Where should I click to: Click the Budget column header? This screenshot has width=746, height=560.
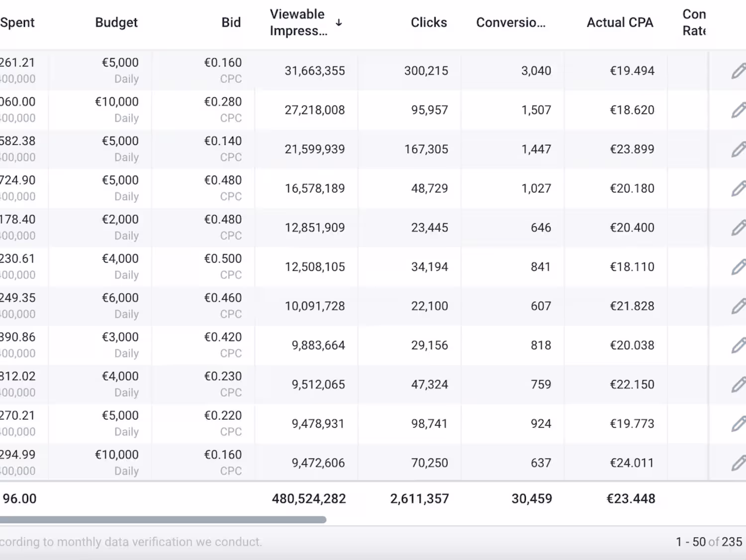[116, 22]
